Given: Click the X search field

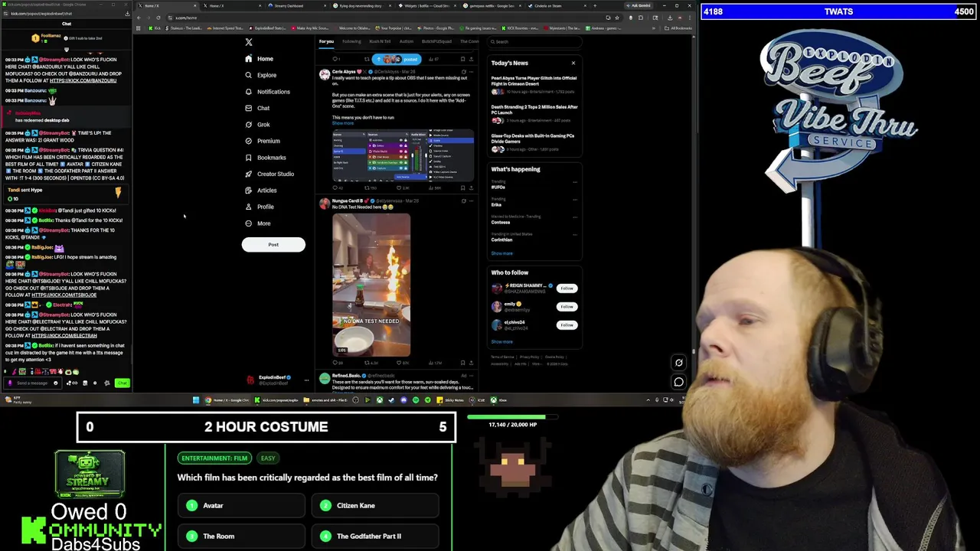Looking at the screenshot, I should (536, 41).
